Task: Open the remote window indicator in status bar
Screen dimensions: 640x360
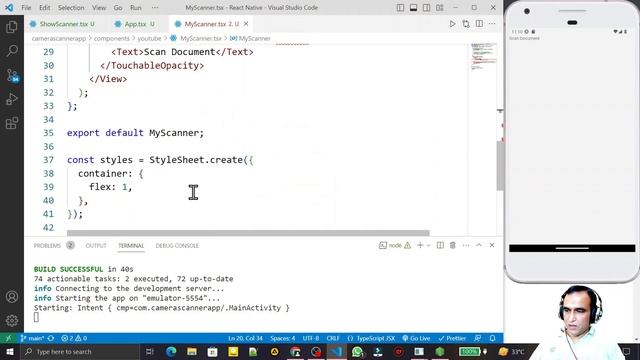Action: [9, 338]
